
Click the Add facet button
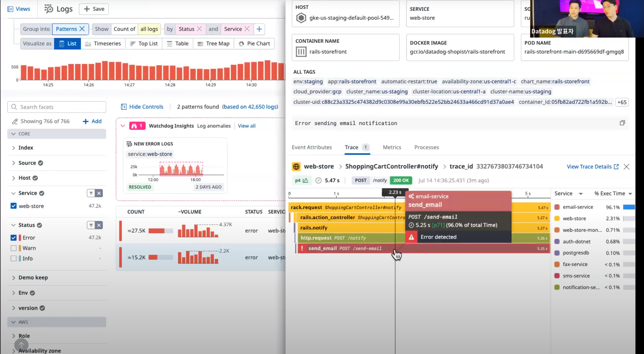click(92, 121)
